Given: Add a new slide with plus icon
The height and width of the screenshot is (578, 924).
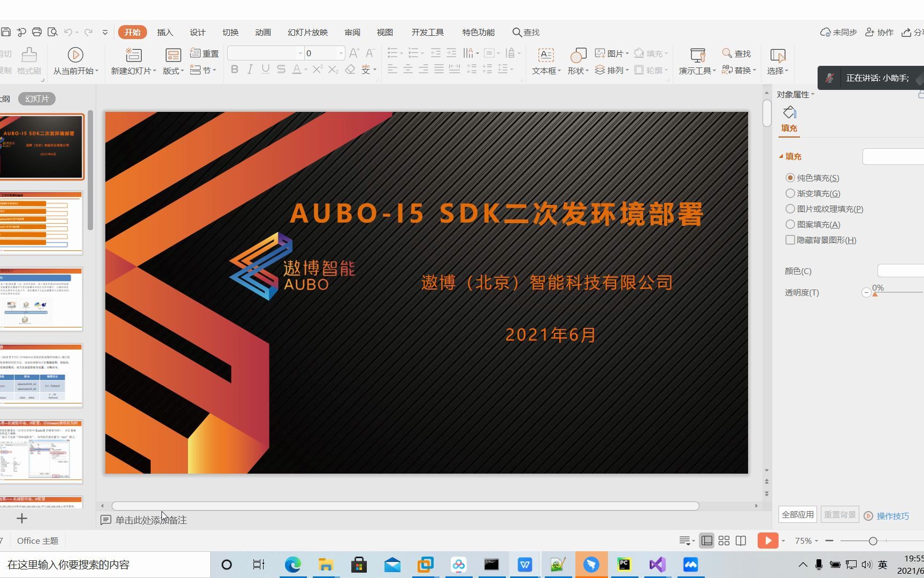Looking at the screenshot, I should tap(22, 518).
